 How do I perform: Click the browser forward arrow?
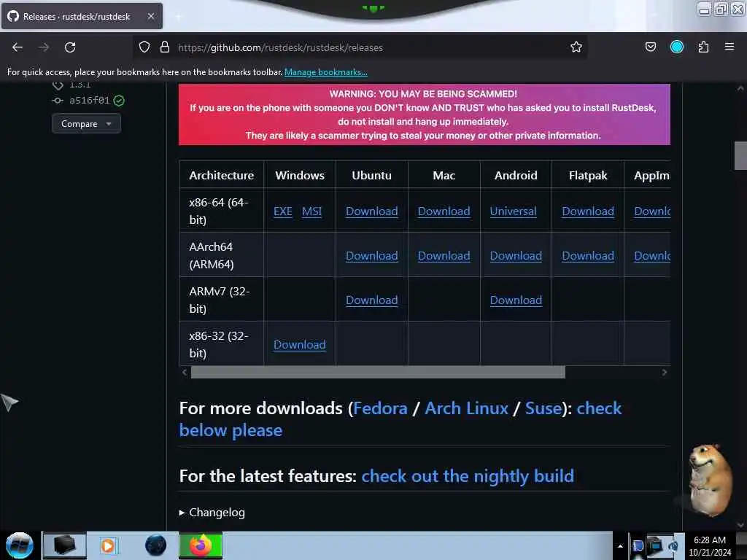pyautogui.click(x=44, y=47)
